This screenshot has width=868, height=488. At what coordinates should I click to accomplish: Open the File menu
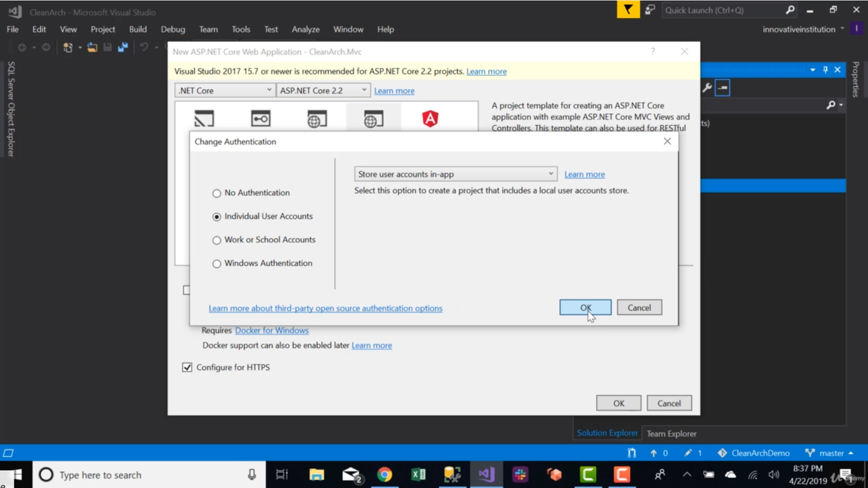[13, 30]
